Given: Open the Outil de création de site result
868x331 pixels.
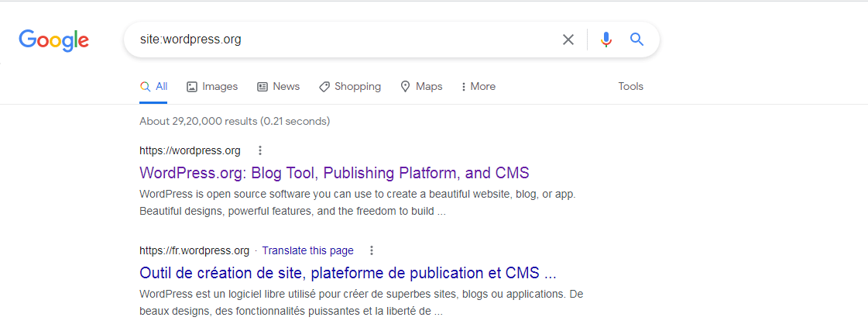Looking at the screenshot, I should (348, 273).
